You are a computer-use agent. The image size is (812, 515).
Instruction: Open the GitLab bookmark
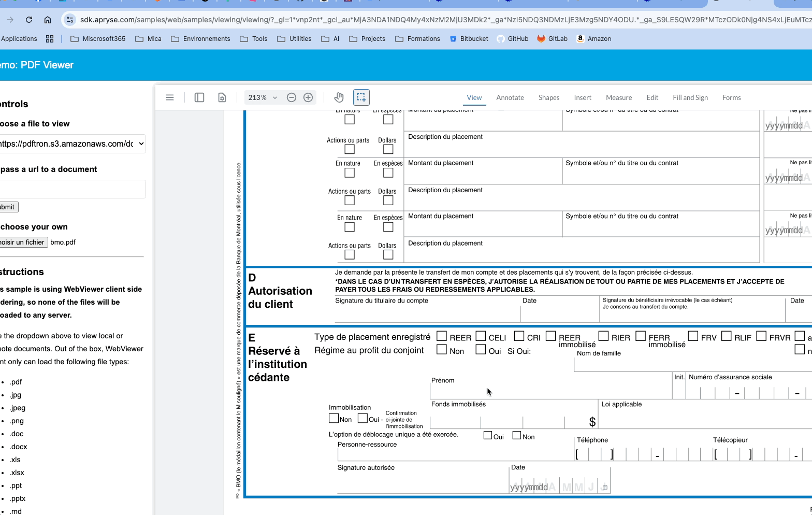coord(552,39)
